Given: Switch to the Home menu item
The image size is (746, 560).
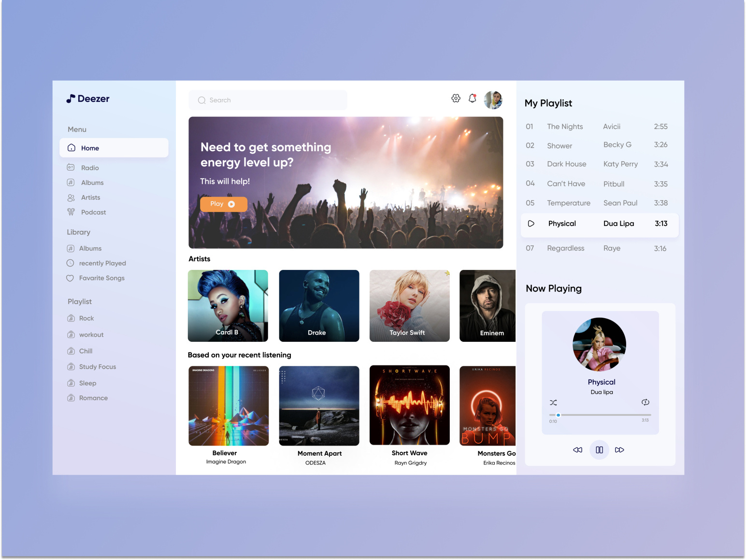Looking at the screenshot, I should click(90, 148).
